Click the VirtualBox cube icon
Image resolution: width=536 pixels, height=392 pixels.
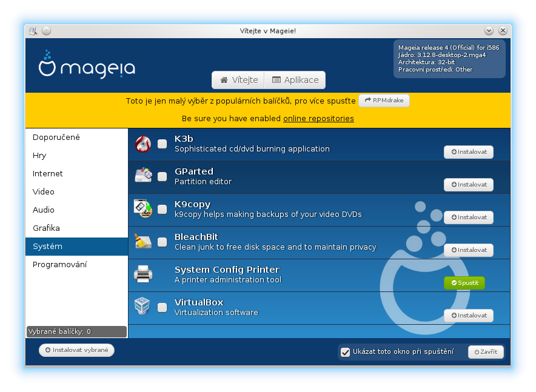pyautogui.click(x=142, y=305)
